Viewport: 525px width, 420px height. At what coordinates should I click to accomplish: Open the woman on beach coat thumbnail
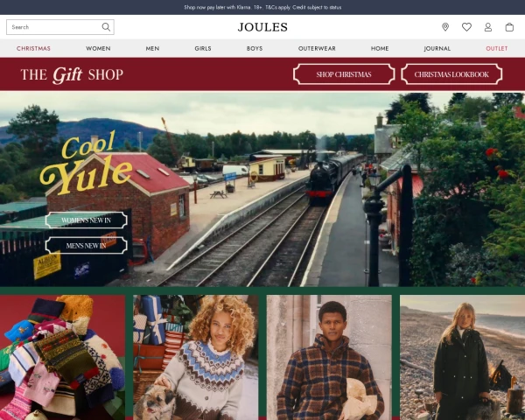point(462,357)
